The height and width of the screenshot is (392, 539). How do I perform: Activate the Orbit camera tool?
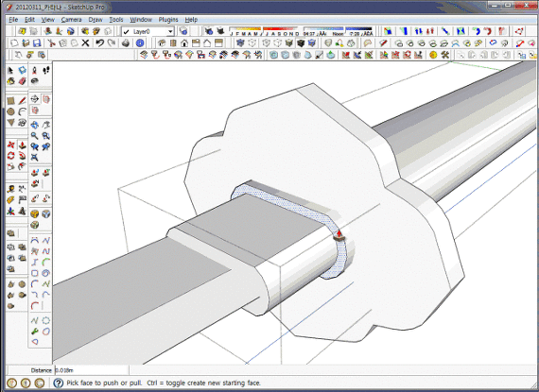pos(34,125)
